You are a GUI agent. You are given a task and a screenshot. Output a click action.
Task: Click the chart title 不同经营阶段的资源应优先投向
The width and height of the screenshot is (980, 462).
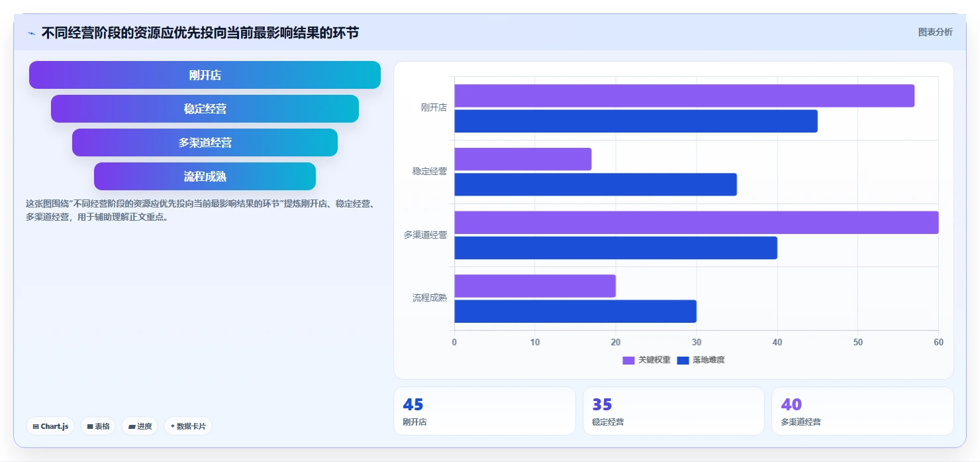(200, 32)
